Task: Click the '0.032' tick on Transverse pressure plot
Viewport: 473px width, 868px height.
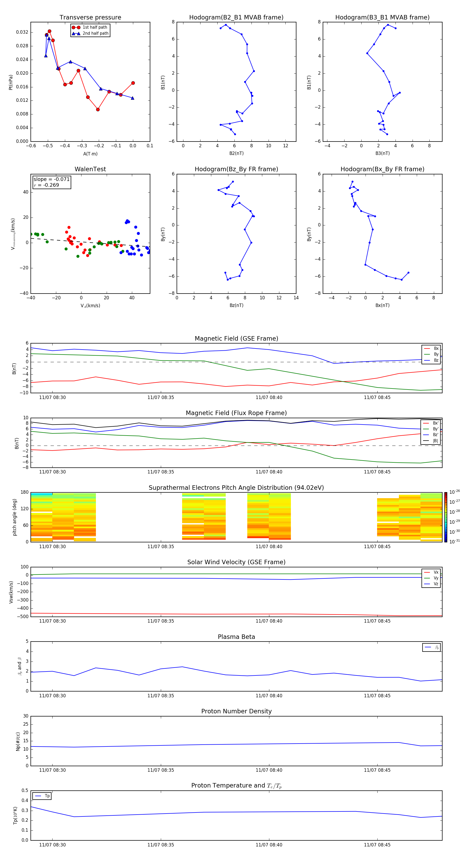Action: (22, 32)
